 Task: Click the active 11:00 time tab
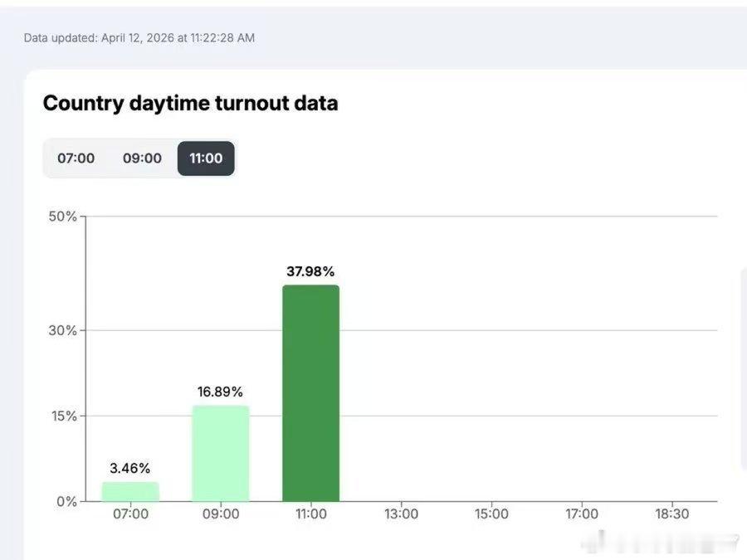point(206,158)
